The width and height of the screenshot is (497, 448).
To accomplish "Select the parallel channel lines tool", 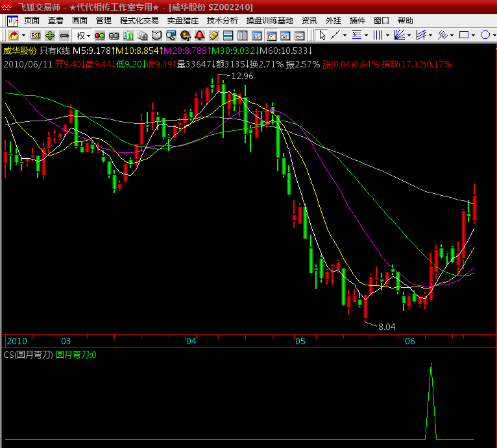I will (421, 35).
